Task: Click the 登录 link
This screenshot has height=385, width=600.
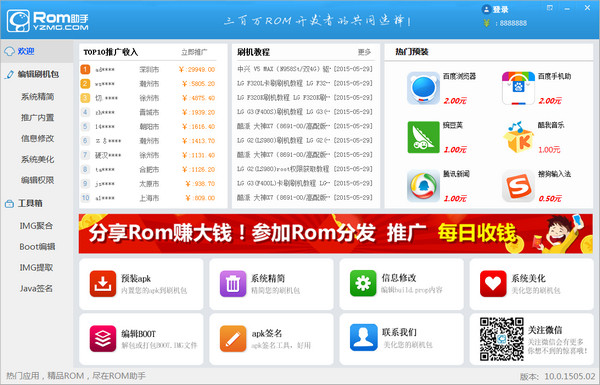Action: point(501,10)
